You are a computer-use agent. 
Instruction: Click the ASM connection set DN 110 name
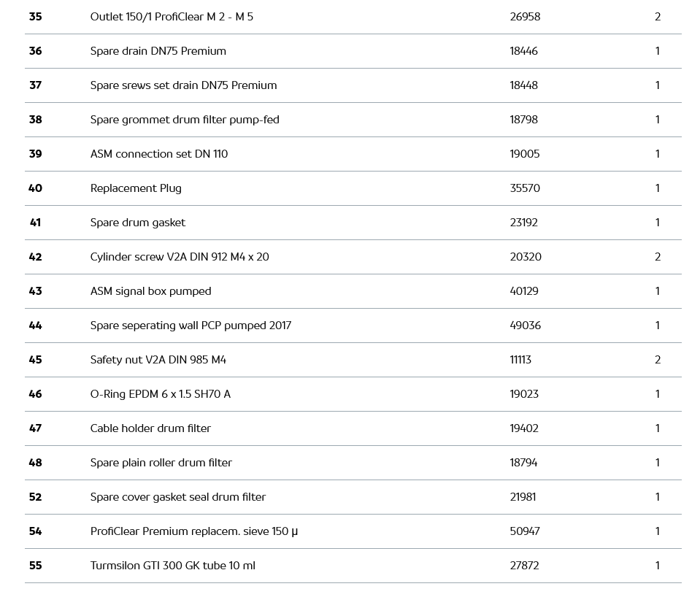click(x=158, y=154)
